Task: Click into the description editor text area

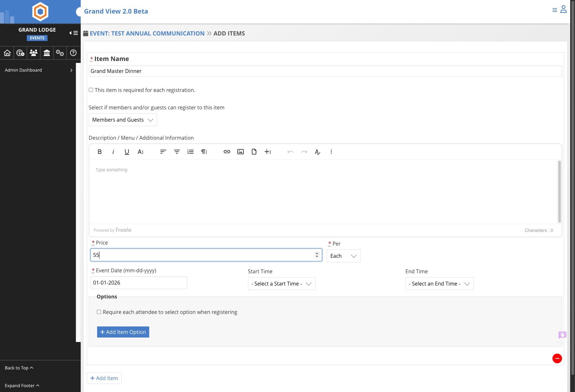Action: pos(323,192)
